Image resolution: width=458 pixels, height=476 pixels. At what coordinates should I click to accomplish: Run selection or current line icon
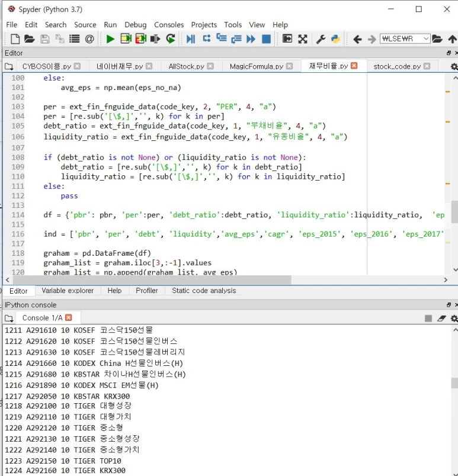tap(155, 39)
